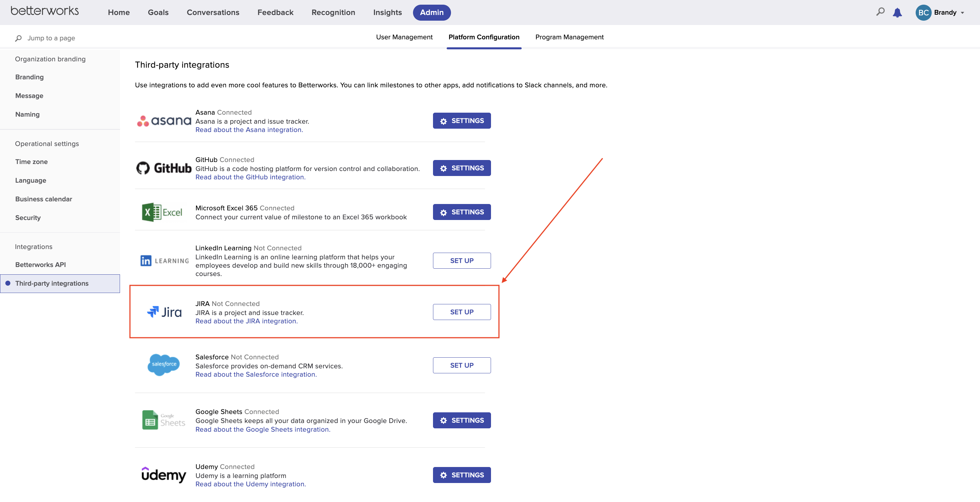Open notifications bell icon
Viewport: 980px width, 502px height.
(897, 13)
